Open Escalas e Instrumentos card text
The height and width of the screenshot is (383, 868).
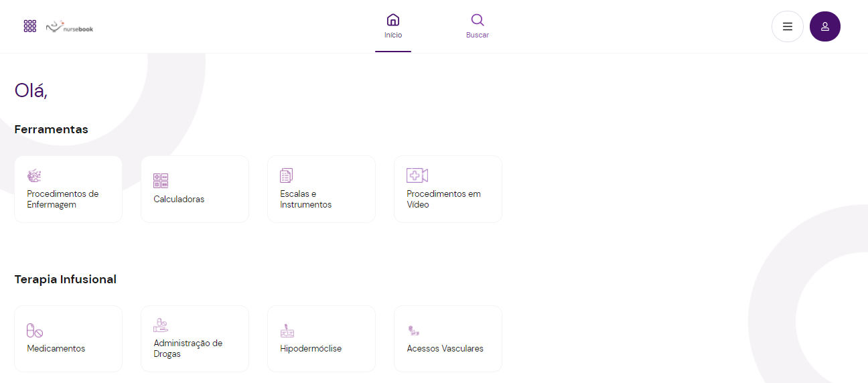(x=306, y=200)
